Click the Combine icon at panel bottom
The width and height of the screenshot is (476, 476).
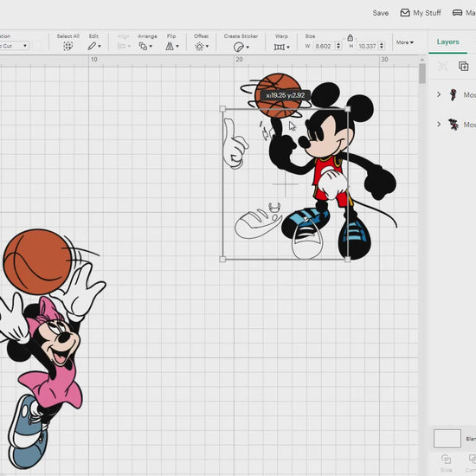(x=473, y=459)
